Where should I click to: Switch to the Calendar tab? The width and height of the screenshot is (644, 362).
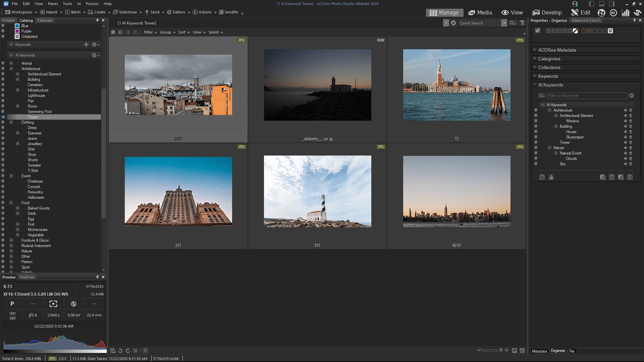click(45, 20)
